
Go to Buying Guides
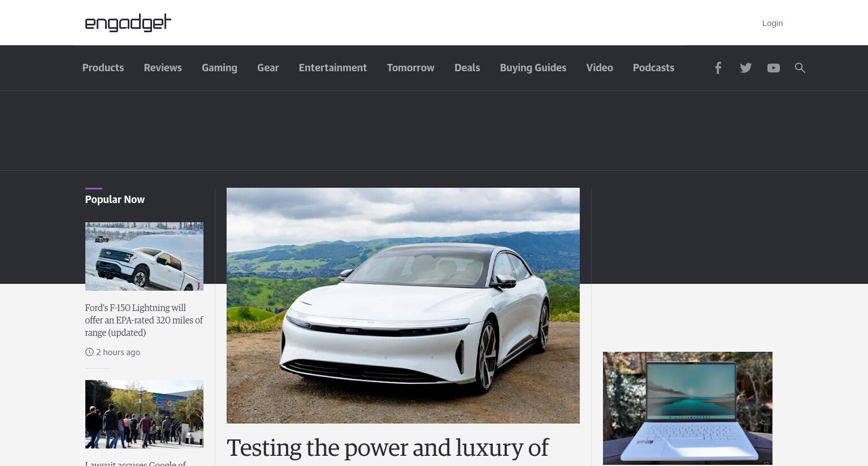[x=533, y=68]
